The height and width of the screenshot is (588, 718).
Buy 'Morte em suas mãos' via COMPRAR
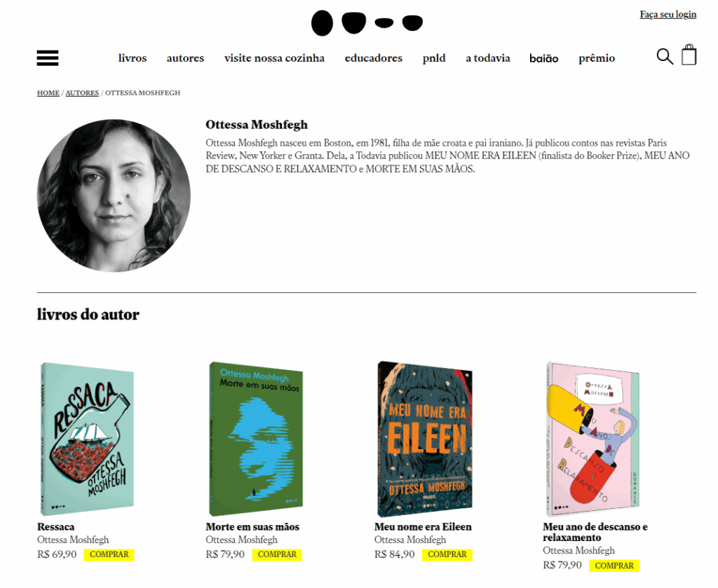(277, 554)
